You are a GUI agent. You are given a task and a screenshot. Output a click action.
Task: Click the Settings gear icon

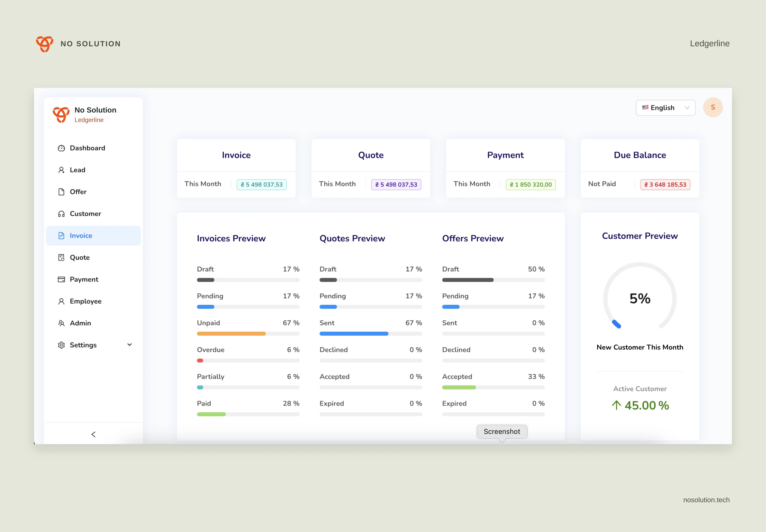pos(61,345)
